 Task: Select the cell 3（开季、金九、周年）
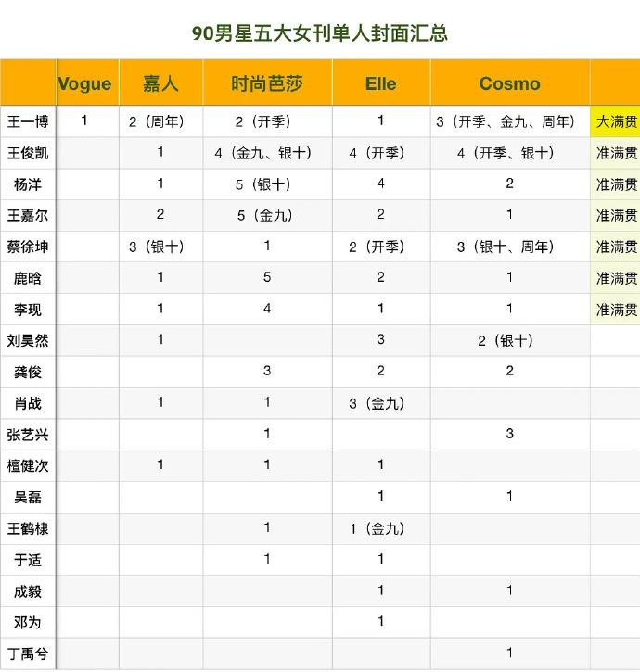click(510, 121)
